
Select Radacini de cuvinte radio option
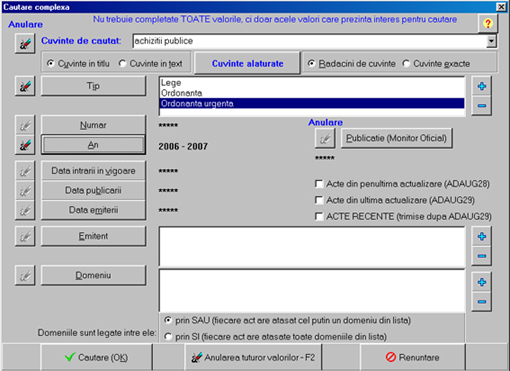coord(352,63)
